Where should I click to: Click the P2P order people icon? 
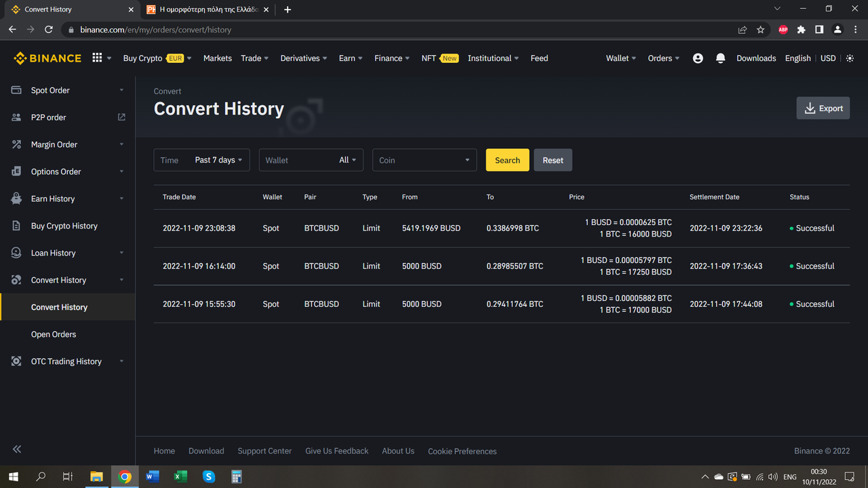[16, 117]
